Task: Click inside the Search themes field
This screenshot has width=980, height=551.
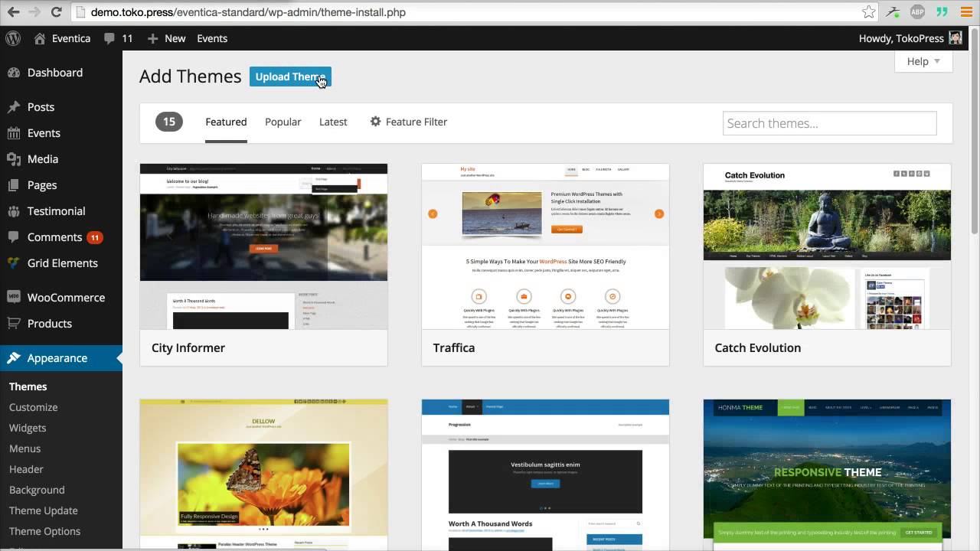Action: (830, 123)
